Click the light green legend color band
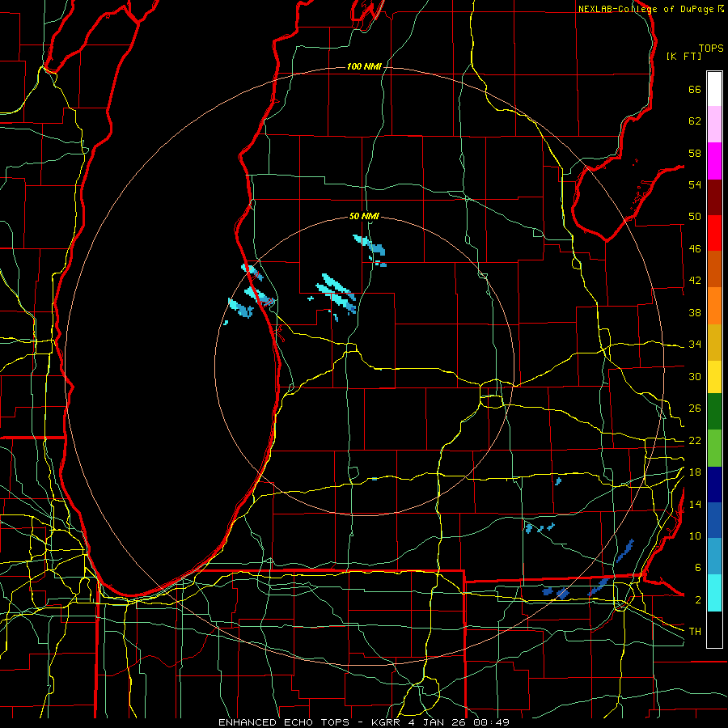 point(714,448)
